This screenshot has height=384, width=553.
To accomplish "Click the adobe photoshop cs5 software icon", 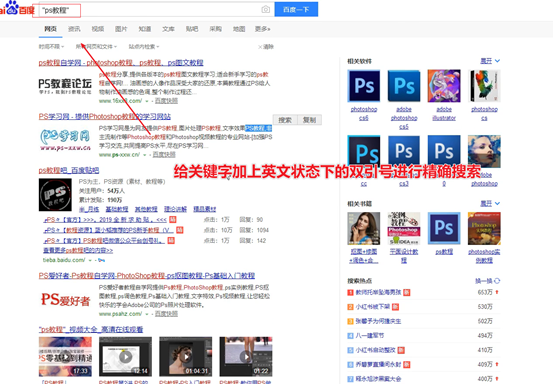I will click(404, 86).
